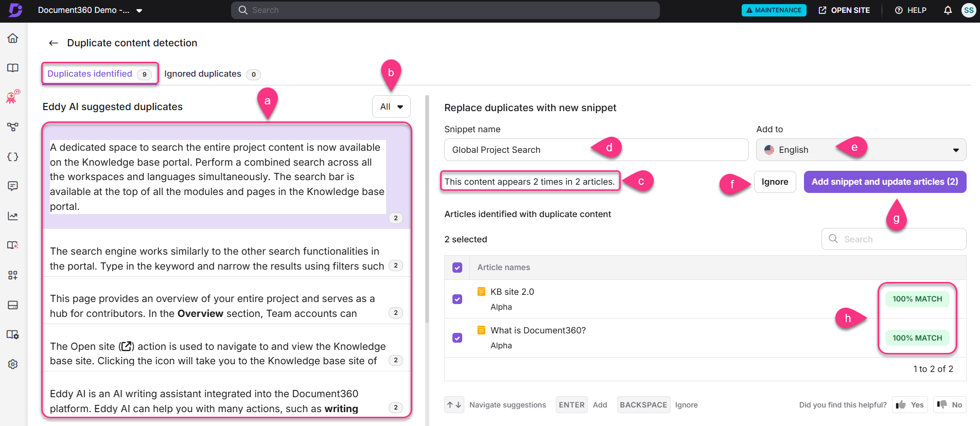
Task: Open the Home icon in sidebar
Action: pos(13,38)
